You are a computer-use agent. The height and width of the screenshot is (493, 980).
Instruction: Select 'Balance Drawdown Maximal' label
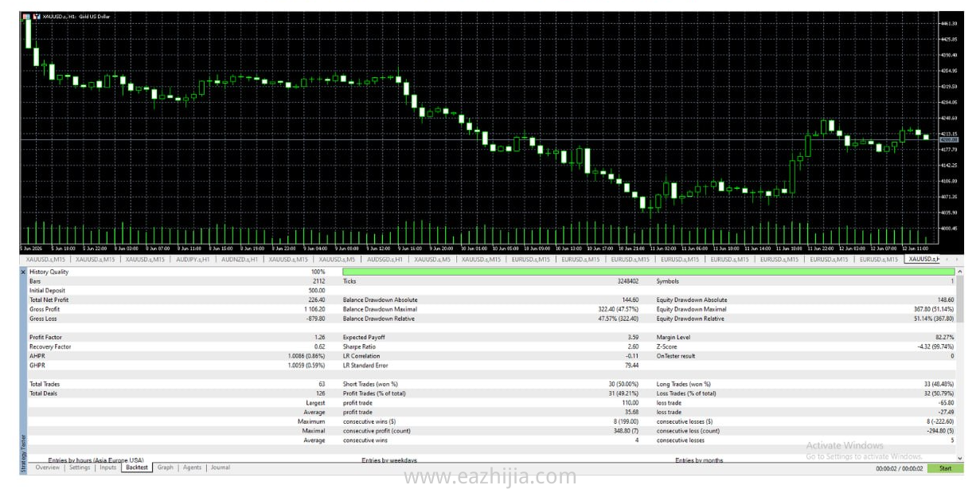coord(381,309)
